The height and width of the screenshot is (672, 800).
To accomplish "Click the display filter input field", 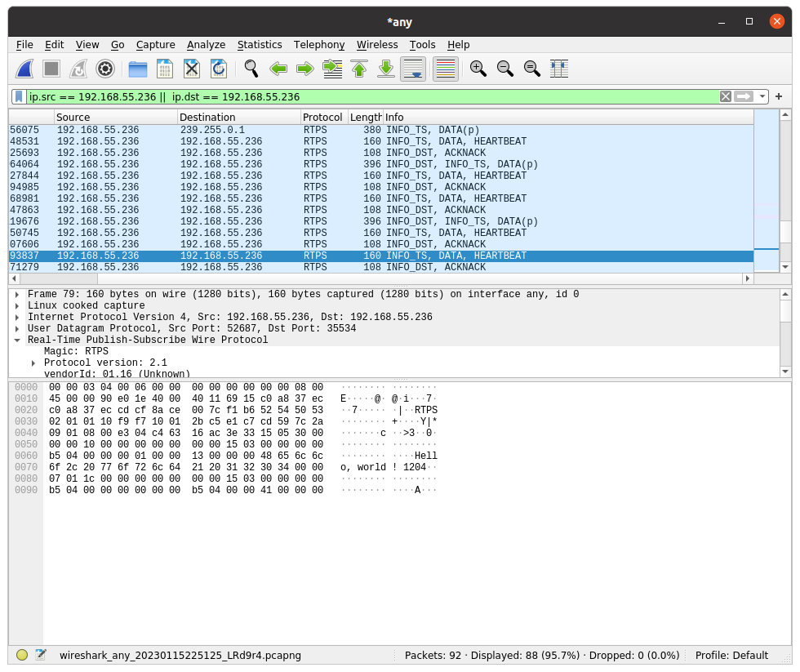I will [x=372, y=96].
